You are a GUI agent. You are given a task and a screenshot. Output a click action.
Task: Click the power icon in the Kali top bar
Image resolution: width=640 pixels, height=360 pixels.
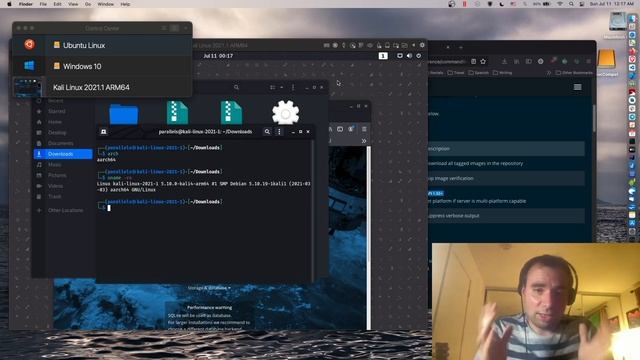(x=419, y=56)
